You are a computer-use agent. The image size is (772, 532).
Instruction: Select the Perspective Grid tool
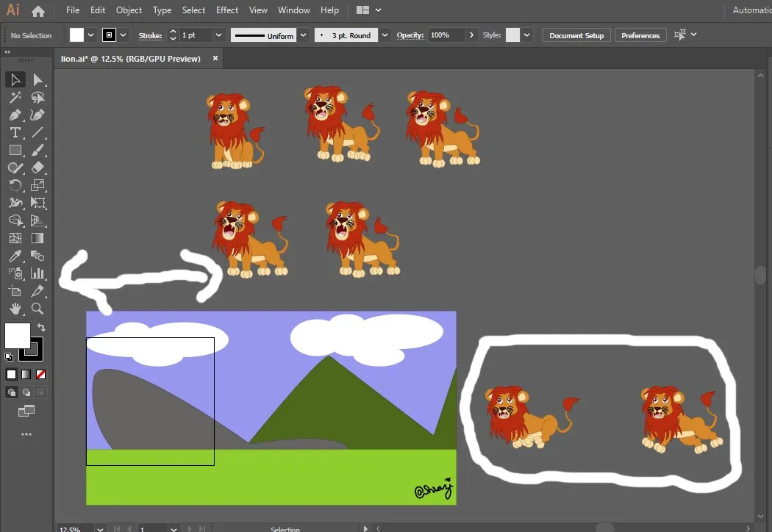[x=37, y=220]
